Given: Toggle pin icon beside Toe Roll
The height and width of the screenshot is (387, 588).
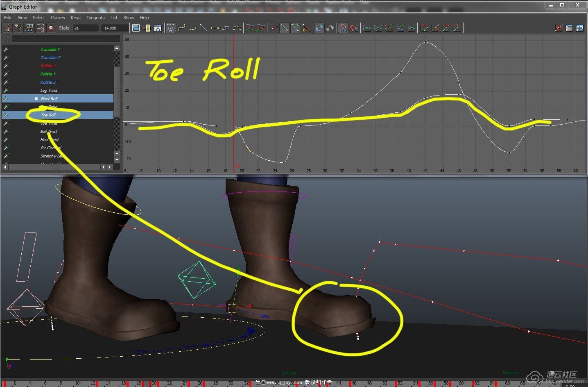Looking at the screenshot, I should click(6, 115).
